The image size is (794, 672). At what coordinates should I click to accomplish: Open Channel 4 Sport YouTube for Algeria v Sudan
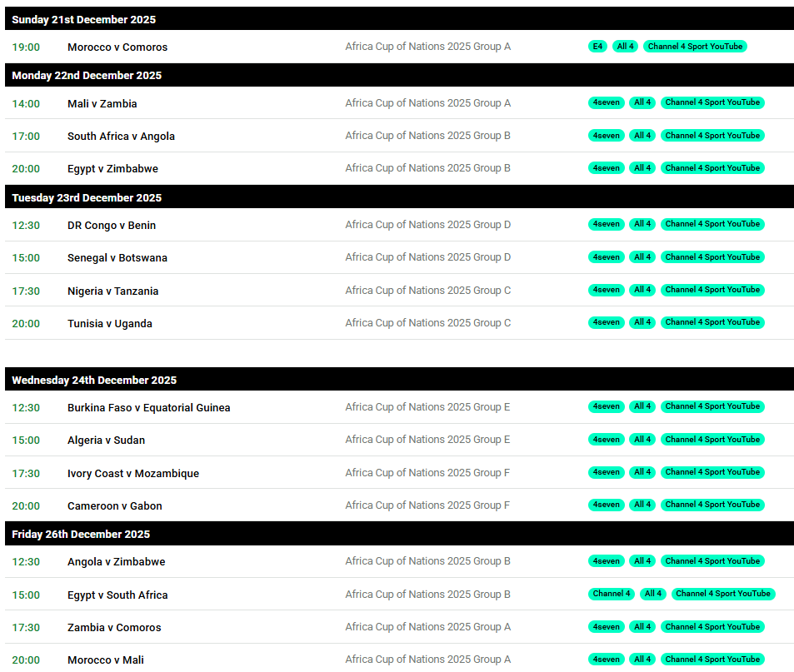point(712,439)
